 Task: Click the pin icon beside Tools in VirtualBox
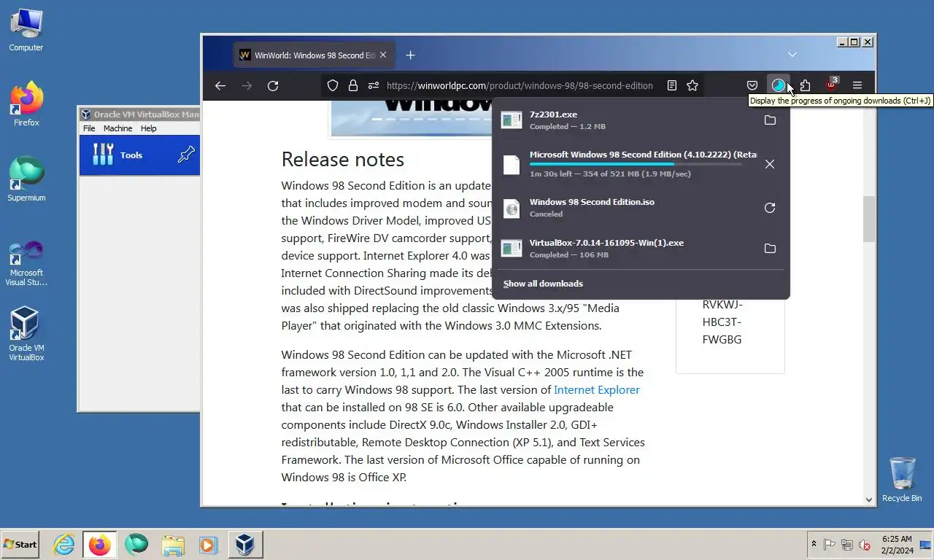click(x=186, y=154)
